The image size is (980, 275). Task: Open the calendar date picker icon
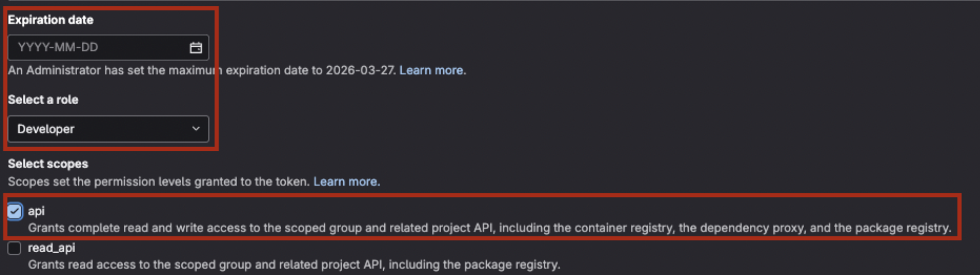tap(196, 48)
